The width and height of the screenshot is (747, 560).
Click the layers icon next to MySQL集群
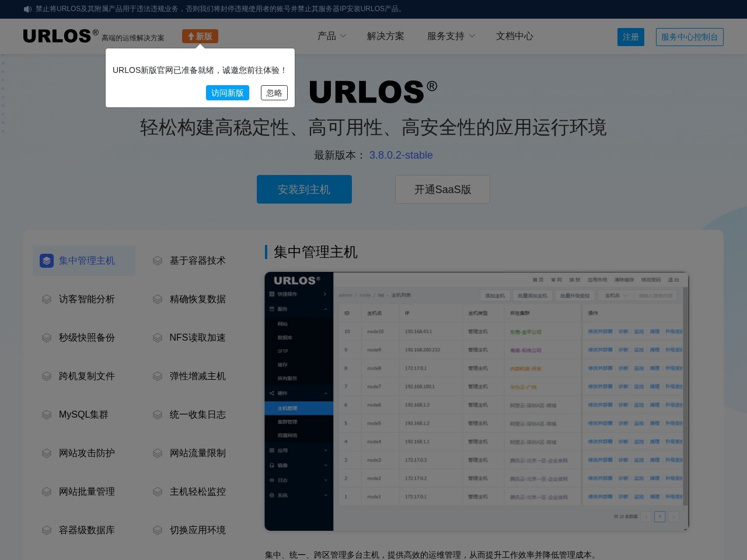pos(47,415)
